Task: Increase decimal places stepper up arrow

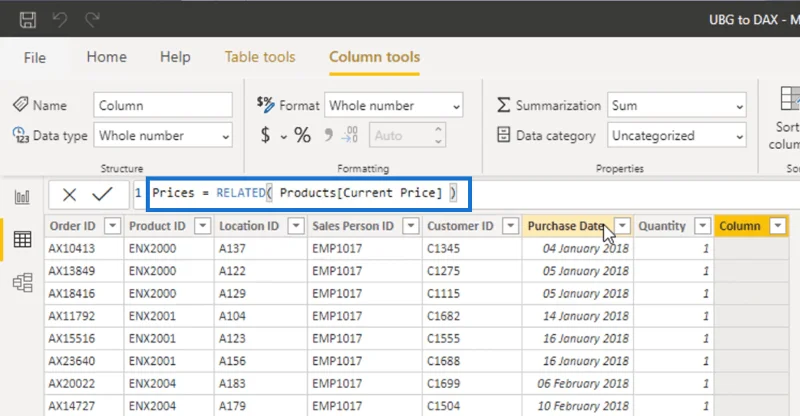Action: click(x=438, y=129)
